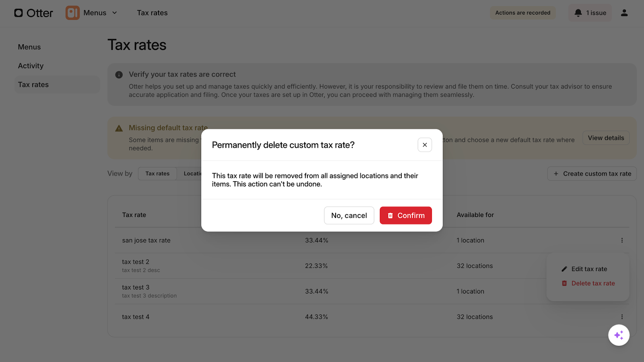Open options menu for tax test 4
The width and height of the screenshot is (644, 362).
(622, 317)
